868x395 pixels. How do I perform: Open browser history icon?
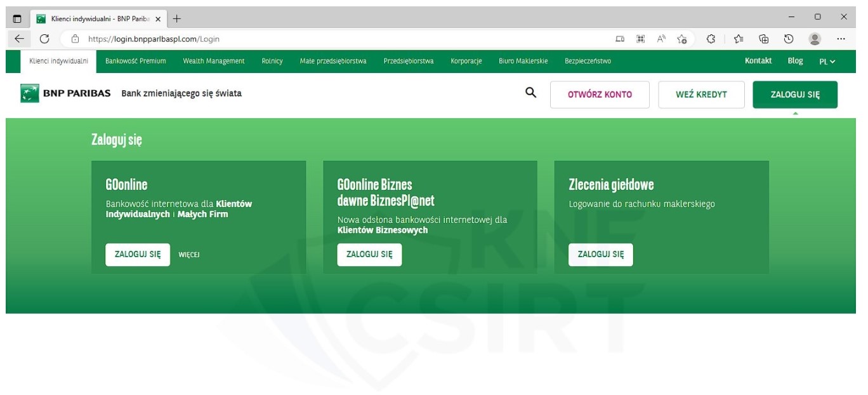tap(789, 39)
